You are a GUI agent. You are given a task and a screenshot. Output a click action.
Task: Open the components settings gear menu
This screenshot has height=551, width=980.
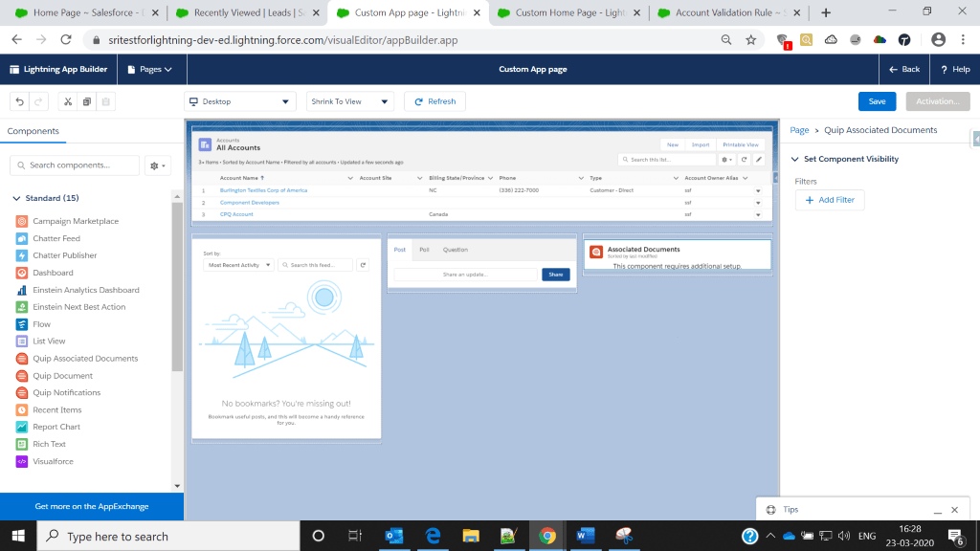[157, 165]
